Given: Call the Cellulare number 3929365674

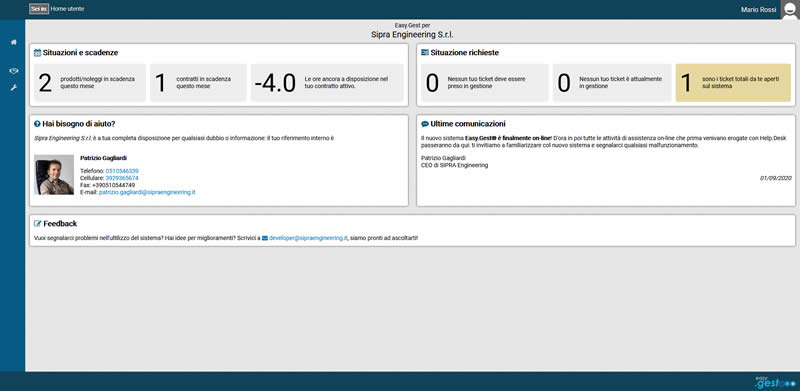Looking at the screenshot, I should [121, 178].
